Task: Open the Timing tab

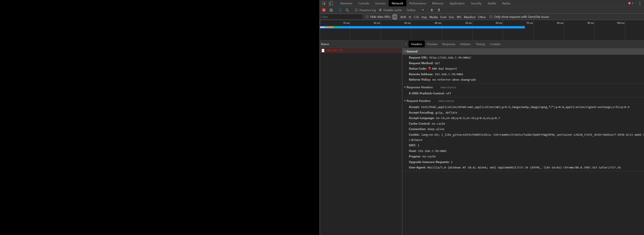Action: click(480, 44)
